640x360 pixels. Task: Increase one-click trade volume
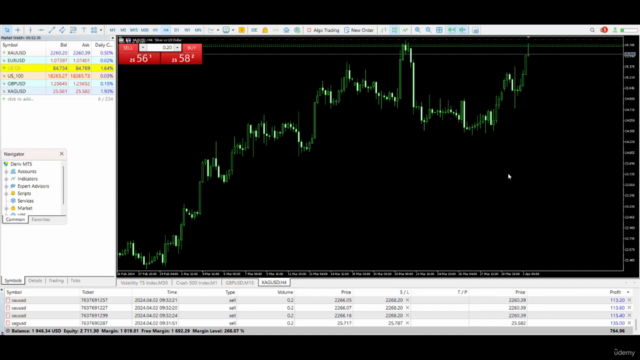click(177, 48)
